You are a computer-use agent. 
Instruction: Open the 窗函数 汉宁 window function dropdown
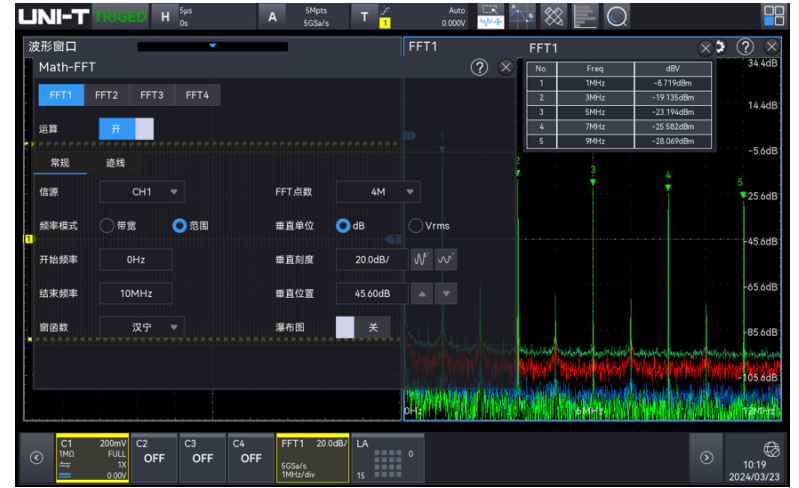[141, 327]
